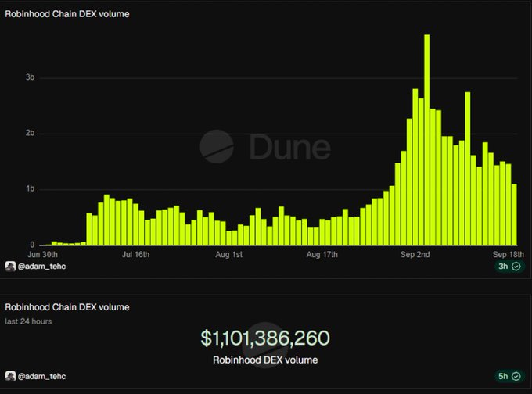
Task: Click the 3b y-axis label
Action: click(x=30, y=77)
